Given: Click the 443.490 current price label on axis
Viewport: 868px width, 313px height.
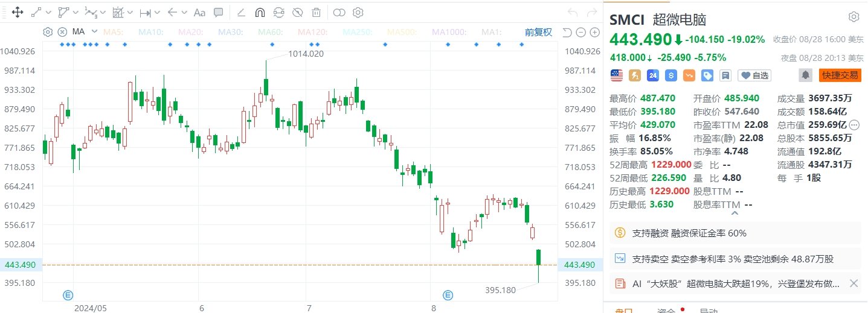Looking at the screenshot, I should click(580, 265).
